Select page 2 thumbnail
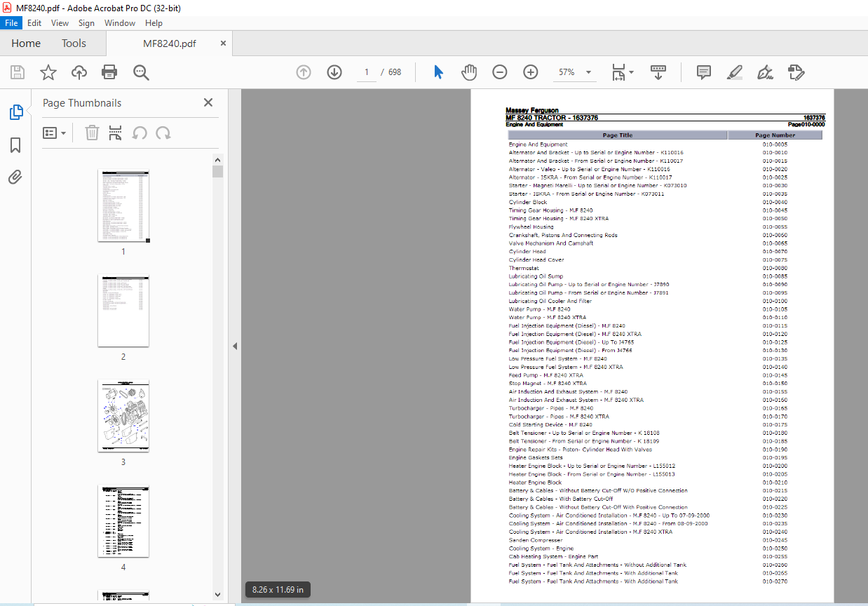Screen dimensions: 868x606 pyautogui.click(x=123, y=311)
